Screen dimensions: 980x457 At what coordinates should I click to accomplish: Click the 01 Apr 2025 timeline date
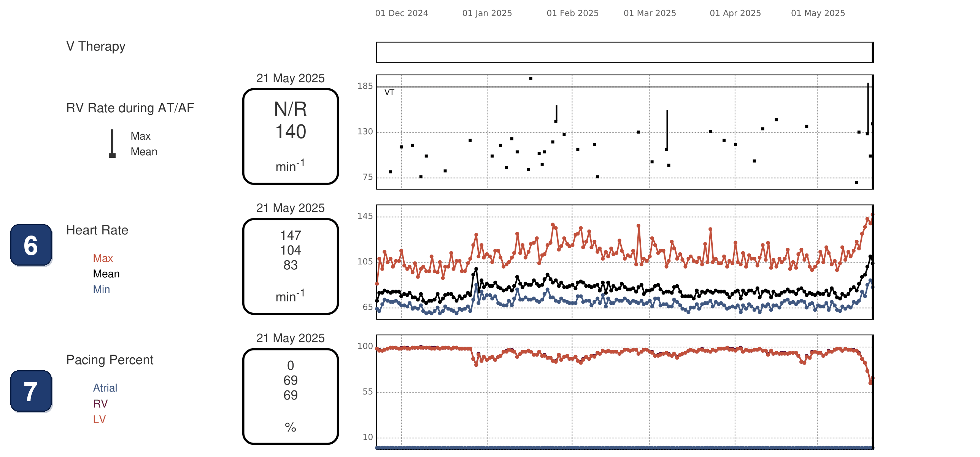[735, 13]
